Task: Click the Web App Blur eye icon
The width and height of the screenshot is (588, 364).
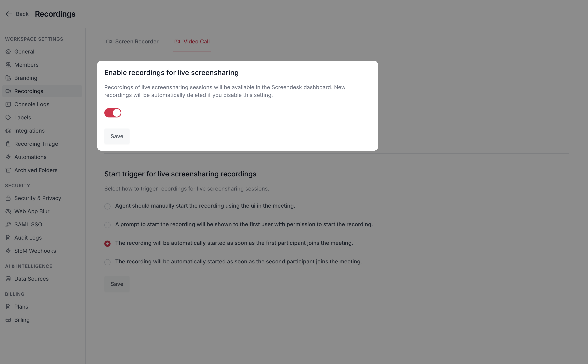Action: click(x=8, y=211)
